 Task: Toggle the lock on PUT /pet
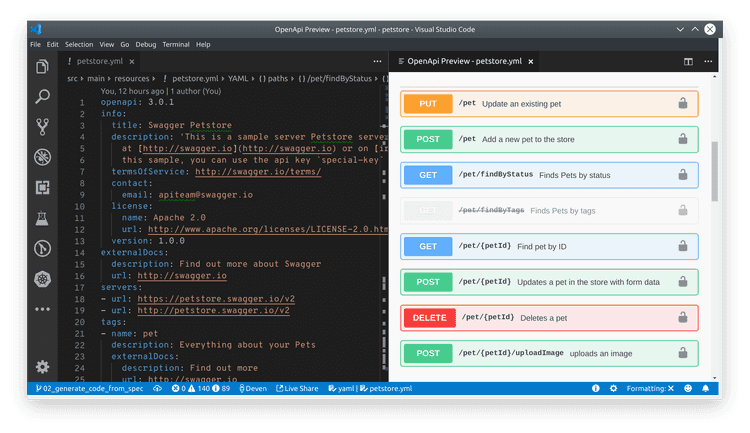(683, 103)
